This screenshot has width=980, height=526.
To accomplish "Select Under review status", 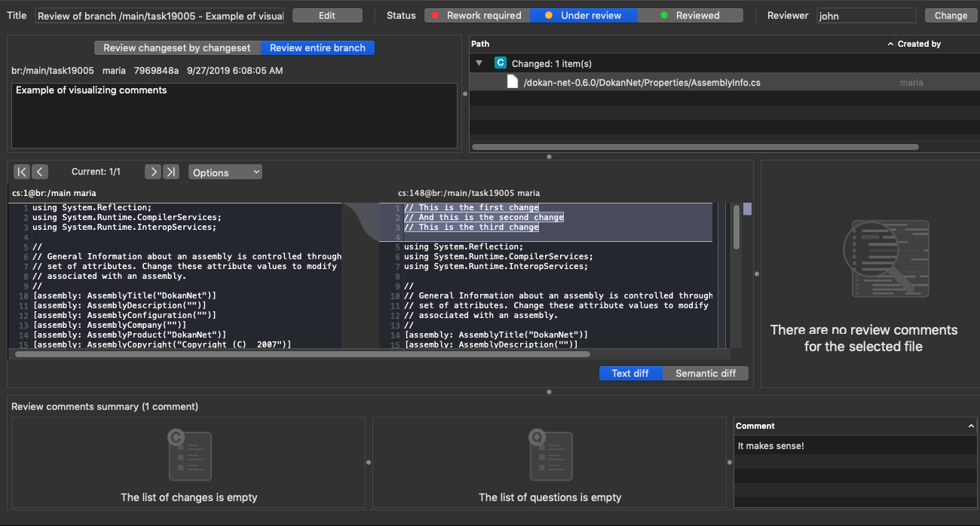I will [583, 15].
